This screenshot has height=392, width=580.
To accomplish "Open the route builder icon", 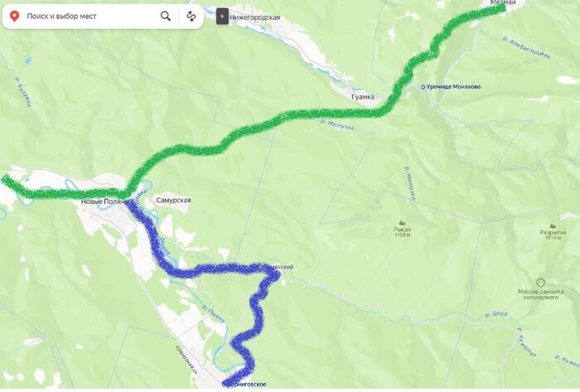I will [191, 17].
